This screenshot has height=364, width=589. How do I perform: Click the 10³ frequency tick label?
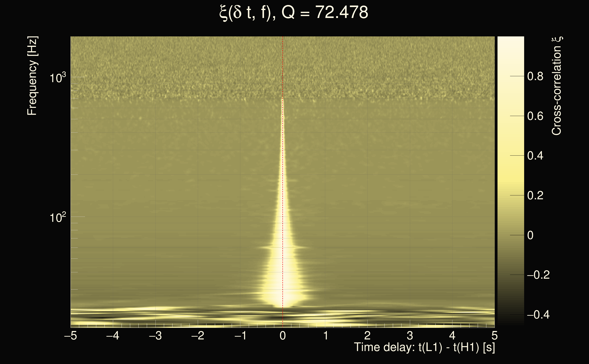point(57,78)
